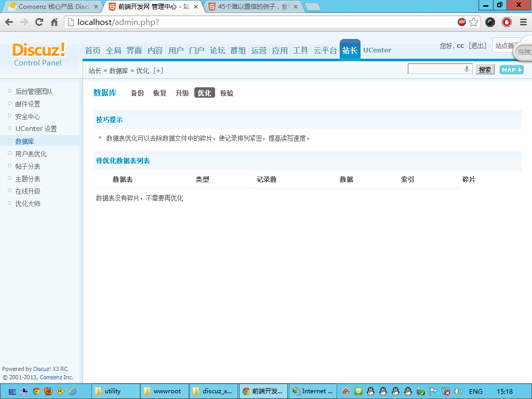The width and height of the screenshot is (532, 399).
Task: Open 优化大师 in sidebar
Action: (x=28, y=204)
